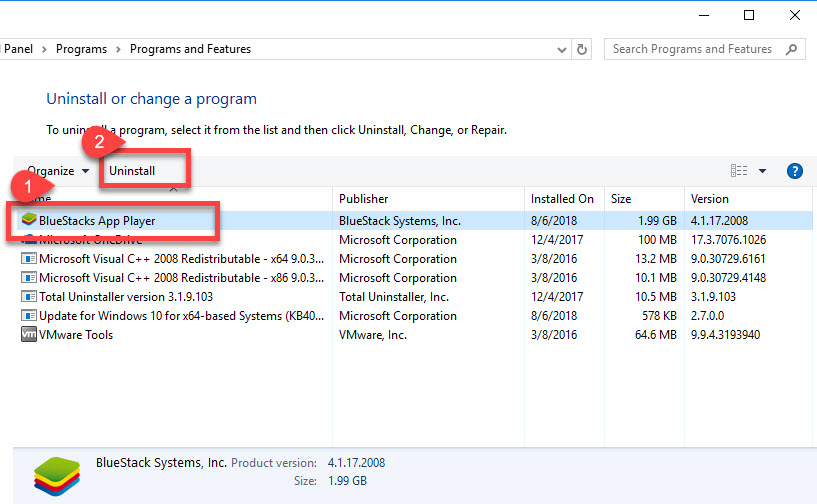Select Update for Windows 10 x64-based Systems
Screen dimensions: 817x504
pyautogui.click(x=181, y=316)
